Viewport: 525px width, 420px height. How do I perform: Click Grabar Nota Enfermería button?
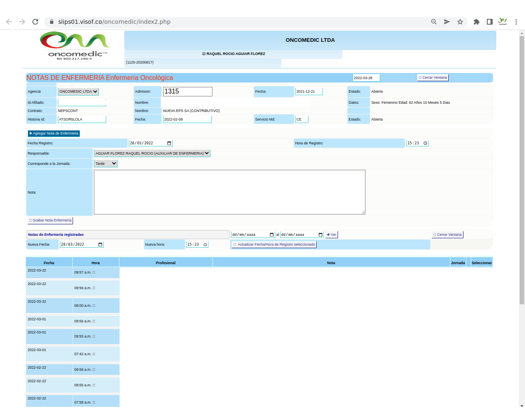click(50, 220)
